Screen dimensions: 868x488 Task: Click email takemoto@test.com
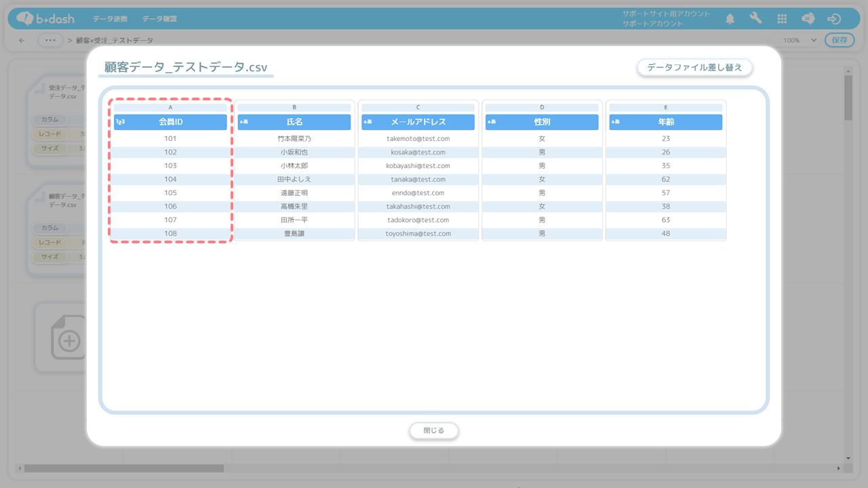418,139
